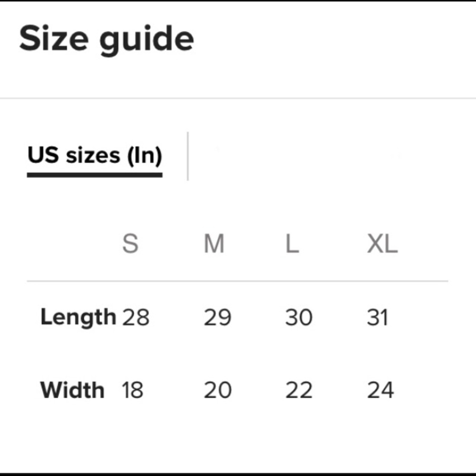Click the L size column header
The image size is (476, 476).
[292, 245]
